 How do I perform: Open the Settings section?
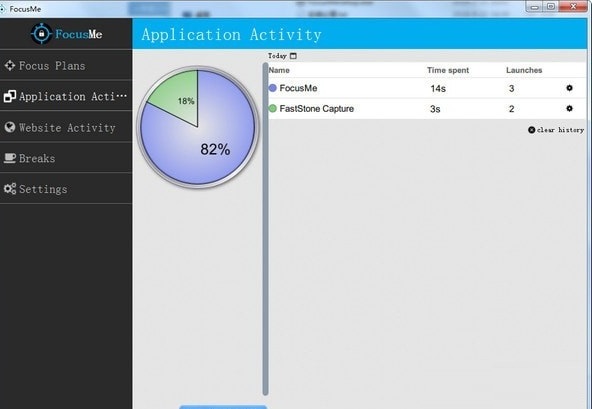(66, 189)
